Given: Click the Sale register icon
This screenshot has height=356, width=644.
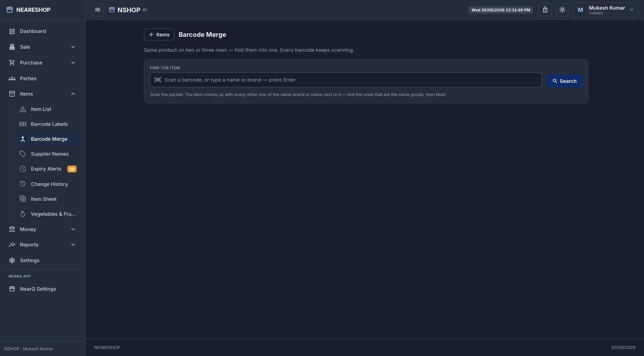Looking at the screenshot, I should 12,47.
